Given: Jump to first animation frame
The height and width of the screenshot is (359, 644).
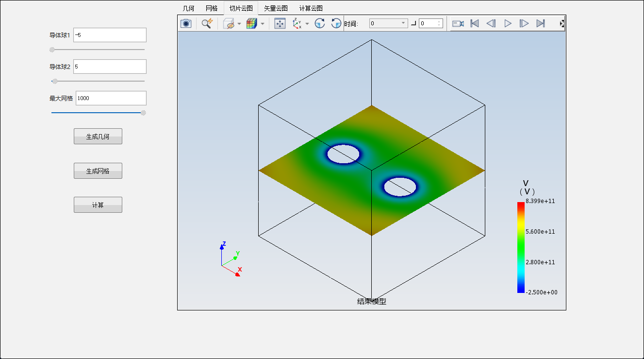Looking at the screenshot, I should click(x=475, y=23).
